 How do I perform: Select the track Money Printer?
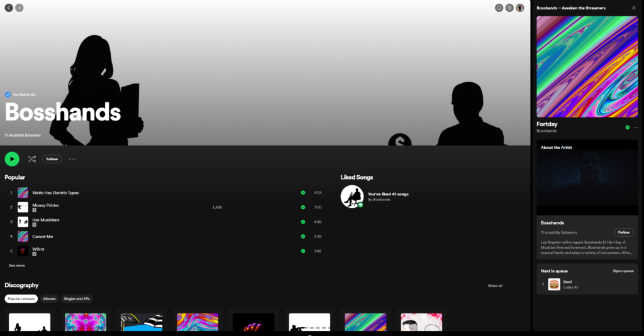point(45,205)
